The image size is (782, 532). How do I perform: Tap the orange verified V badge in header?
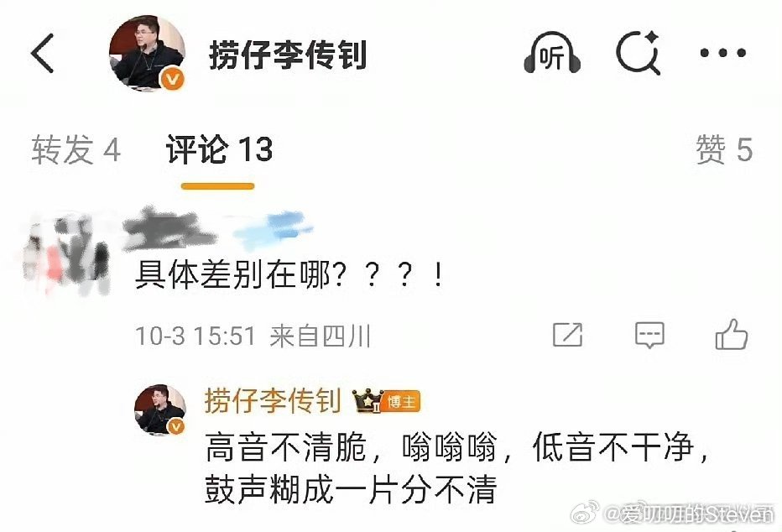coord(173,79)
